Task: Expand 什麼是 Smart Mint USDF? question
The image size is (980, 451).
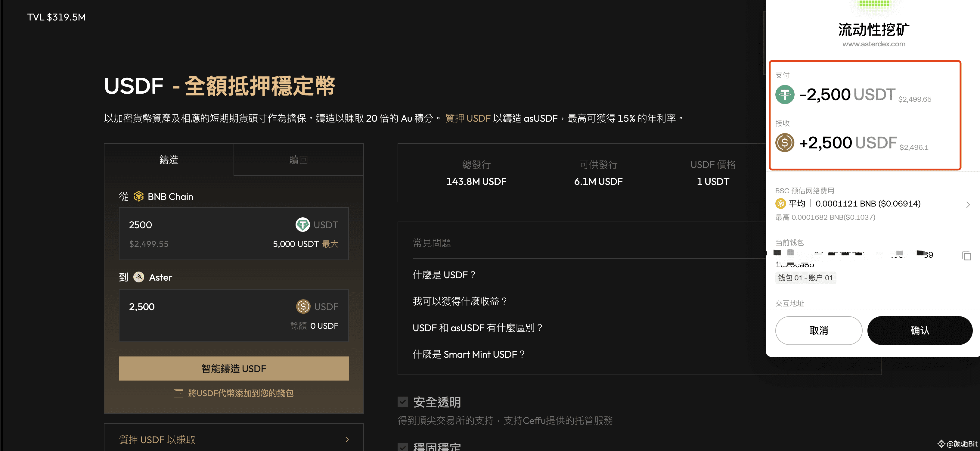Action: click(x=469, y=354)
